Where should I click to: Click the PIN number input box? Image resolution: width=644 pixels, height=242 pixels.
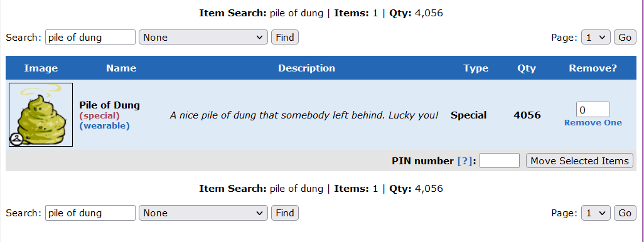500,160
